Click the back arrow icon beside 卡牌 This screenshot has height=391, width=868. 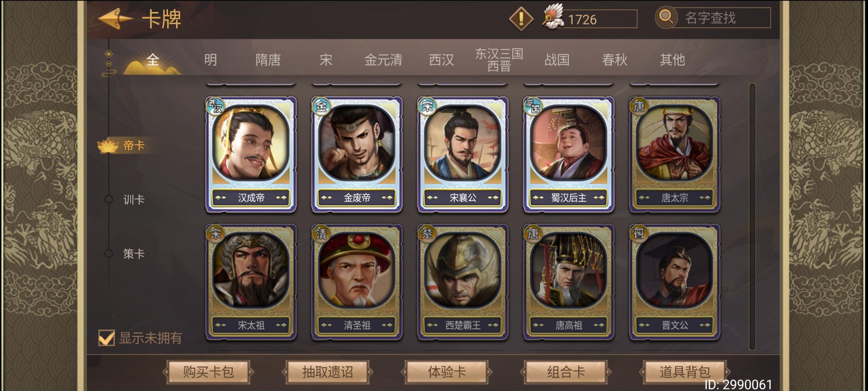[x=115, y=19]
